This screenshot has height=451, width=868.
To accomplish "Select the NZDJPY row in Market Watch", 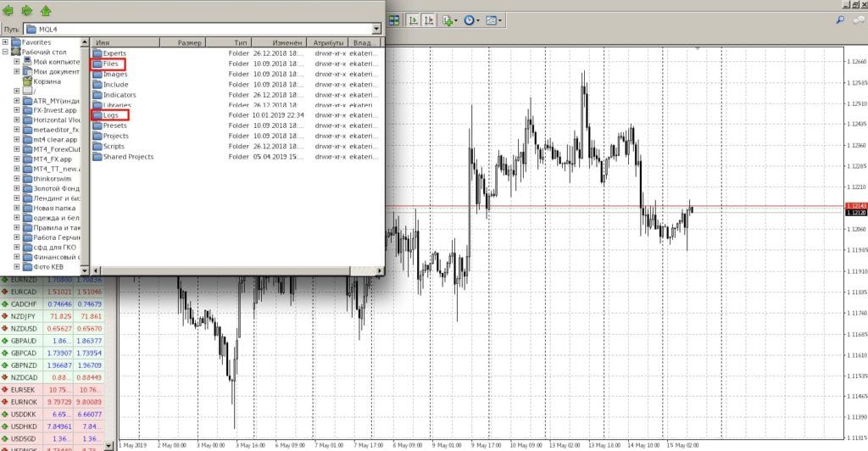I will coord(24,315).
